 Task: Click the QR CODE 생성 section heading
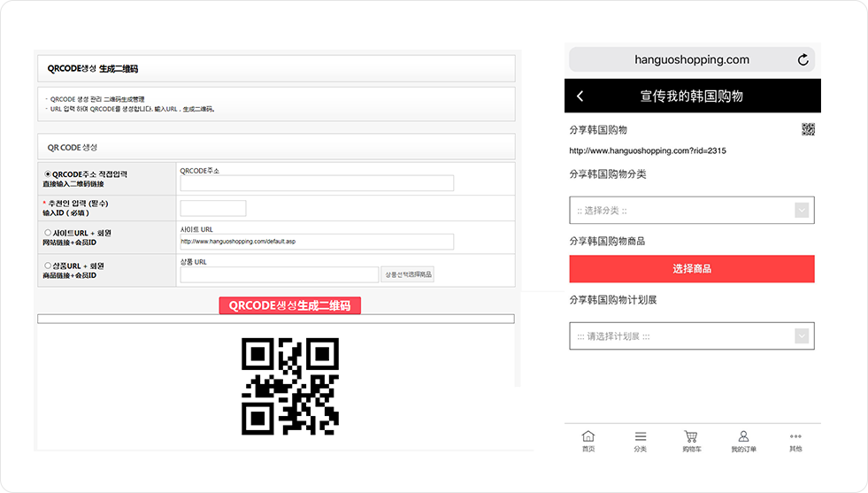[x=73, y=147]
